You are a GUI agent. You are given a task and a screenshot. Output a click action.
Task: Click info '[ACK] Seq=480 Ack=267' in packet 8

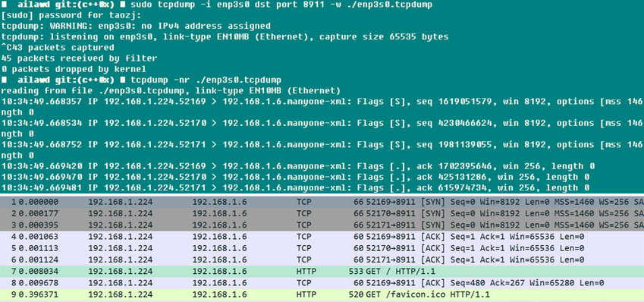tap(472, 283)
